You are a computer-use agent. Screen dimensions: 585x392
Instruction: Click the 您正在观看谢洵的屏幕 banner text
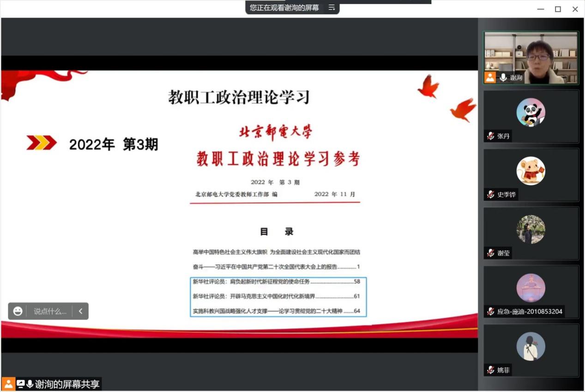pyautogui.click(x=284, y=7)
